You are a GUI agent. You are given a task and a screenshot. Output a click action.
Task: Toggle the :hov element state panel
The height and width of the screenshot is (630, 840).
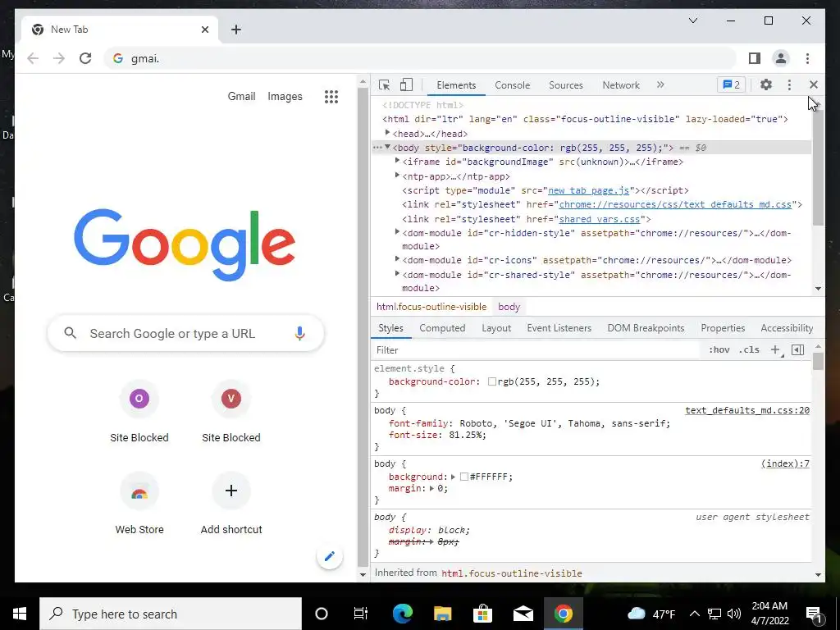[x=719, y=349]
